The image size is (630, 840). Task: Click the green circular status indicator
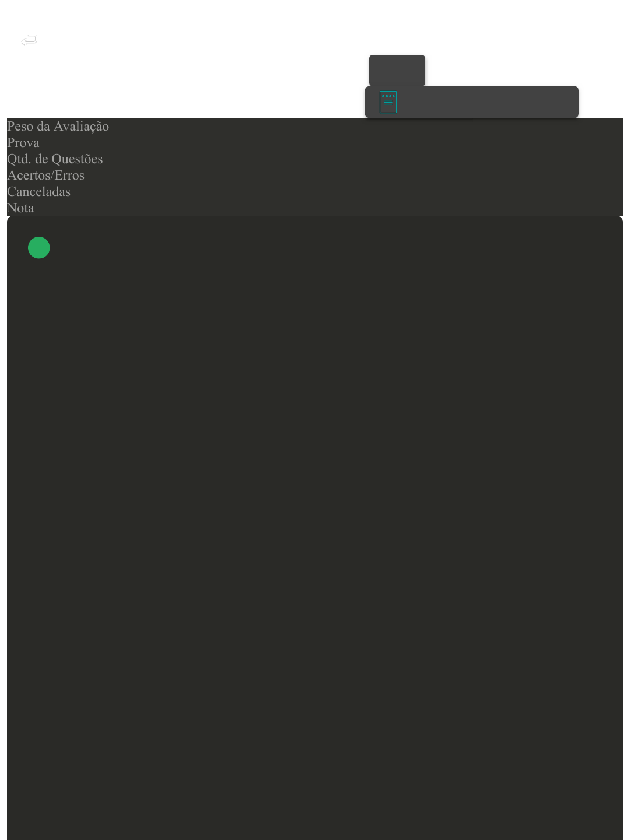pyautogui.click(x=39, y=248)
